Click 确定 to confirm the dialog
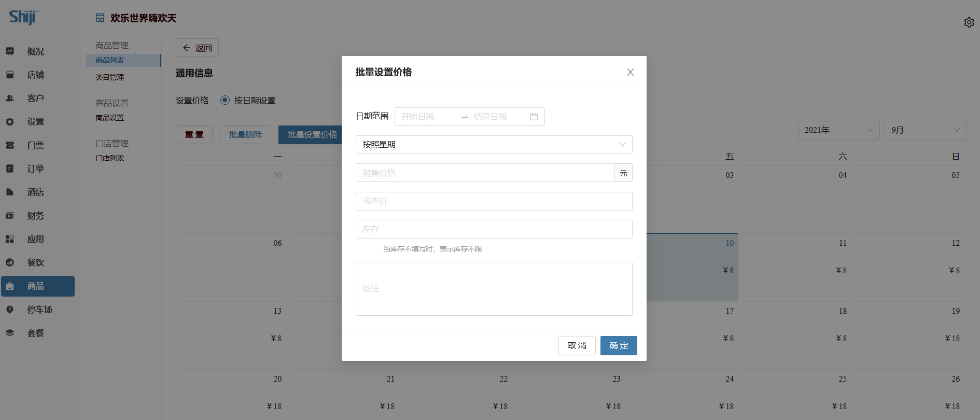This screenshot has height=420, width=980. [619, 346]
